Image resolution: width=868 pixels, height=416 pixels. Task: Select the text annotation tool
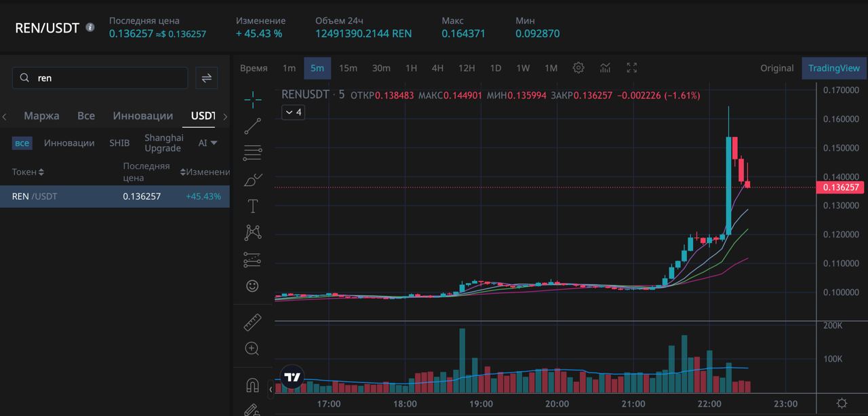(252, 206)
